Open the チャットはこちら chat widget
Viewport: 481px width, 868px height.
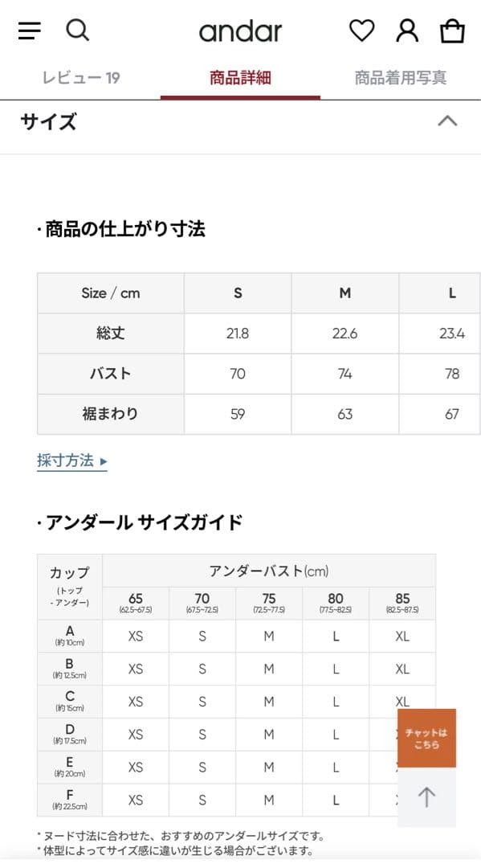tap(428, 737)
